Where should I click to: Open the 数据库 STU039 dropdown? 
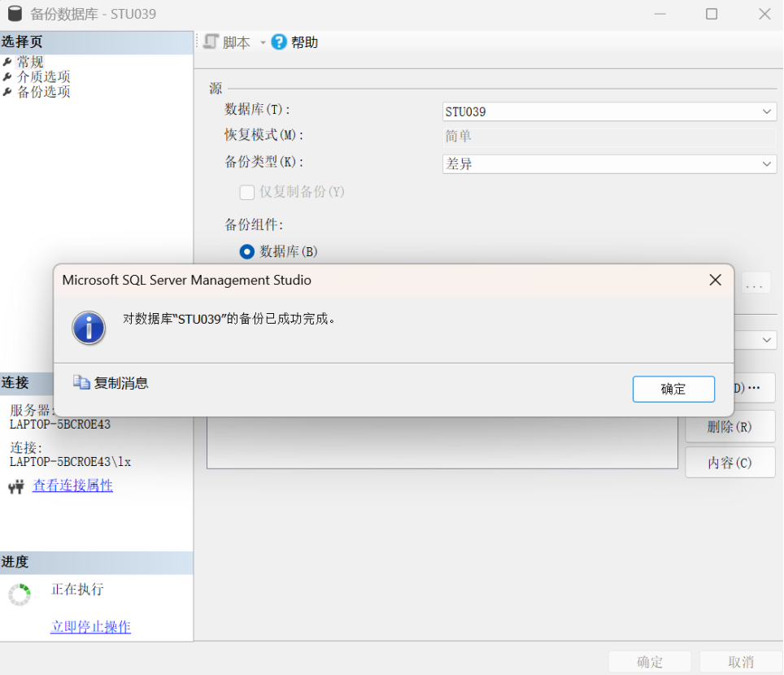[609, 111]
